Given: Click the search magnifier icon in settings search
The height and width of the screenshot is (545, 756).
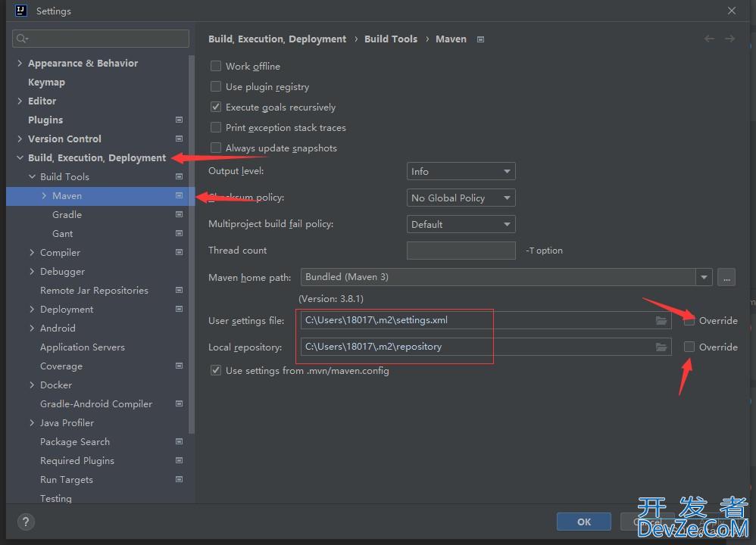Looking at the screenshot, I should (x=22, y=39).
